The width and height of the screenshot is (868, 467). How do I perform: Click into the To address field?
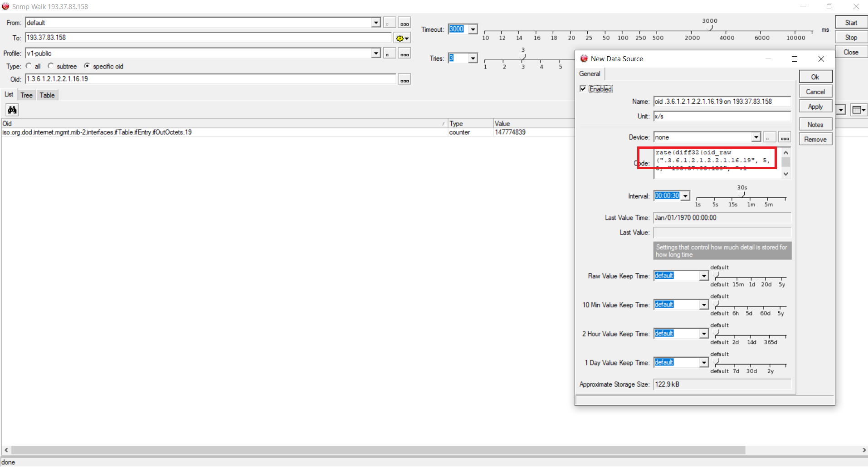tap(209, 38)
